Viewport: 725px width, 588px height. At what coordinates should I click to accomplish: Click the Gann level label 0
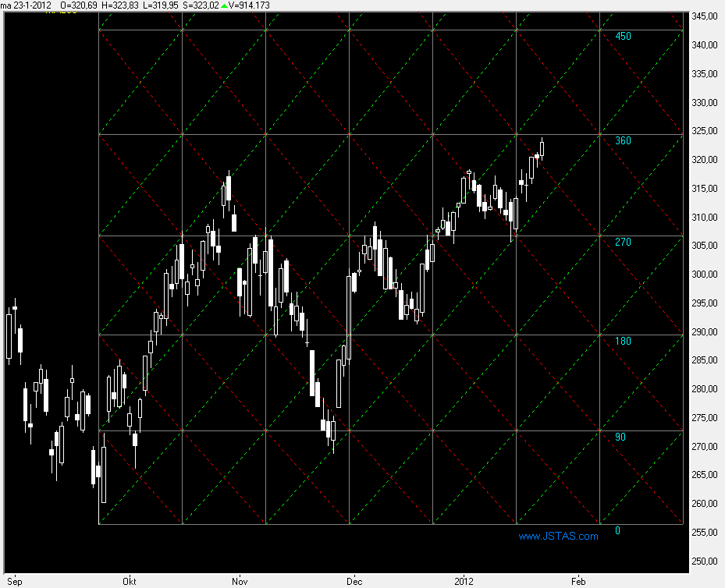click(x=618, y=531)
